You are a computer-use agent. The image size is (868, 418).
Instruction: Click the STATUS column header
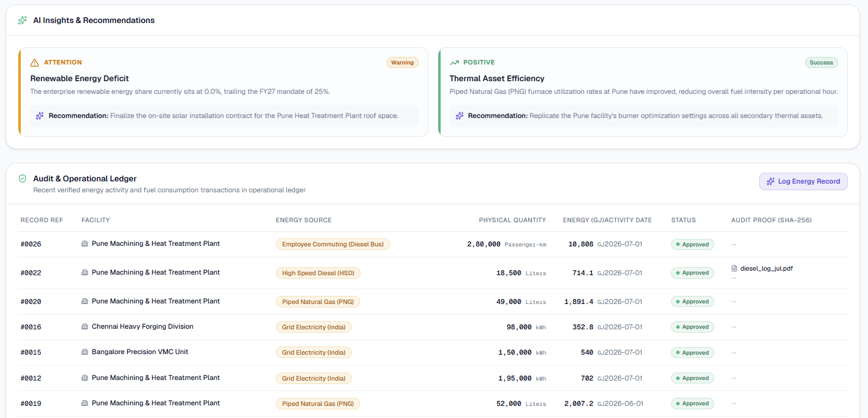click(x=684, y=220)
